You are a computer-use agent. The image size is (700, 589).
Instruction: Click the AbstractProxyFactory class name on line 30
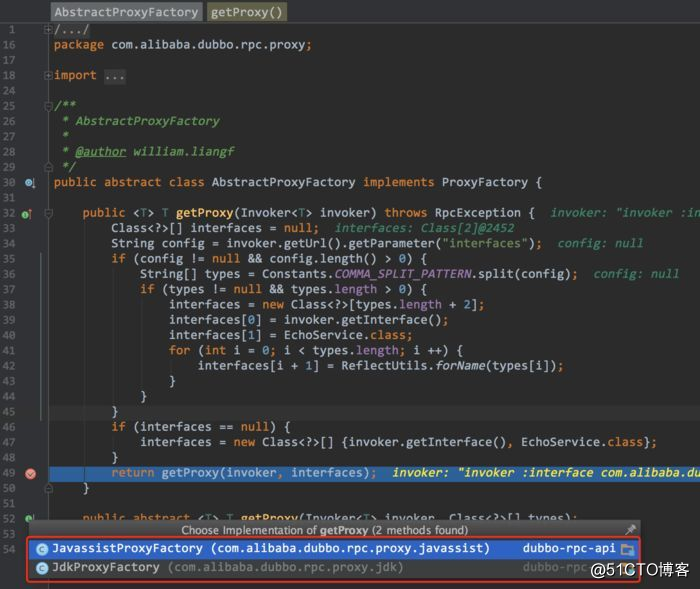coord(283,182)
